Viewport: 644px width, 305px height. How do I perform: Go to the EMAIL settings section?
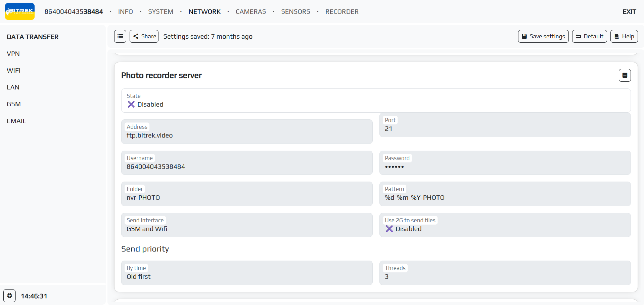pos(16,121)
